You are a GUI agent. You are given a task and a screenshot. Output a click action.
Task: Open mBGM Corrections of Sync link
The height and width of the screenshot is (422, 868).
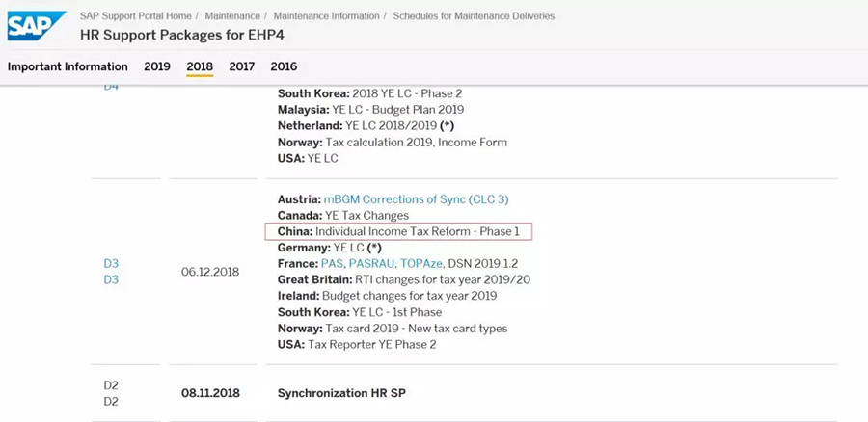click(417, 199)
